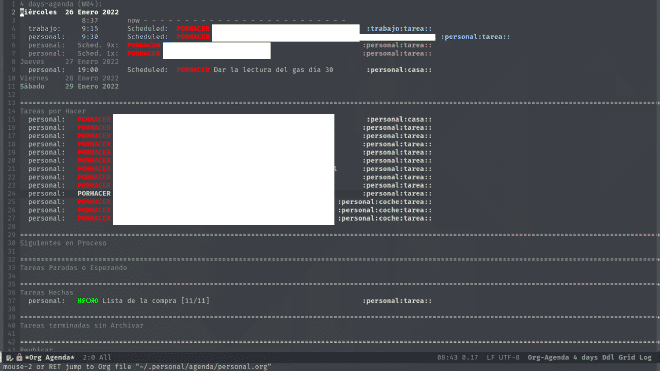The width and height of the screenshot is (660, 371).
Task: Click the 08:43 clock in the modeline
Action: point(447,358)
